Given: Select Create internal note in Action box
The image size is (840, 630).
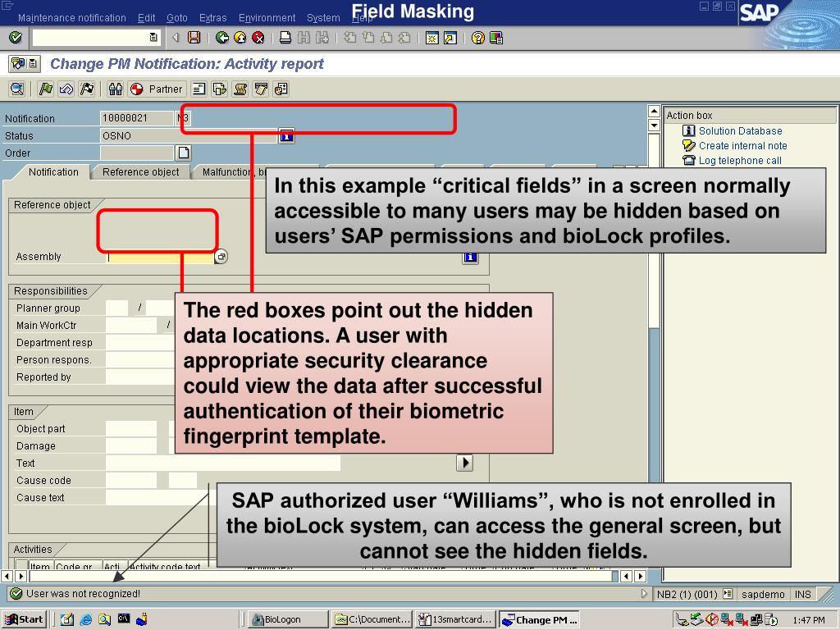Looking at the screenshot, I should tap(742, 146).
